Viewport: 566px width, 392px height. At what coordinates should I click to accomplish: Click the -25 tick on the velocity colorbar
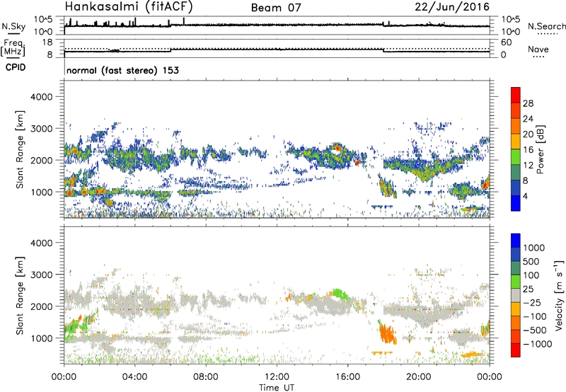pos(533,302)
